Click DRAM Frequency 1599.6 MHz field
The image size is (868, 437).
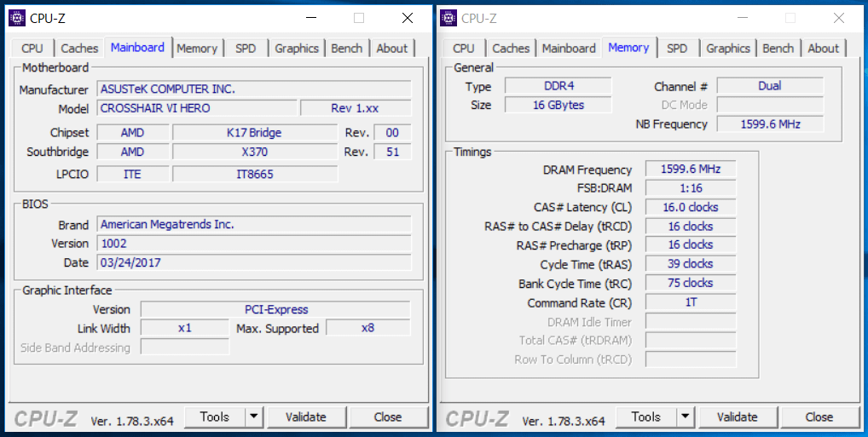[x=691, y=170]
